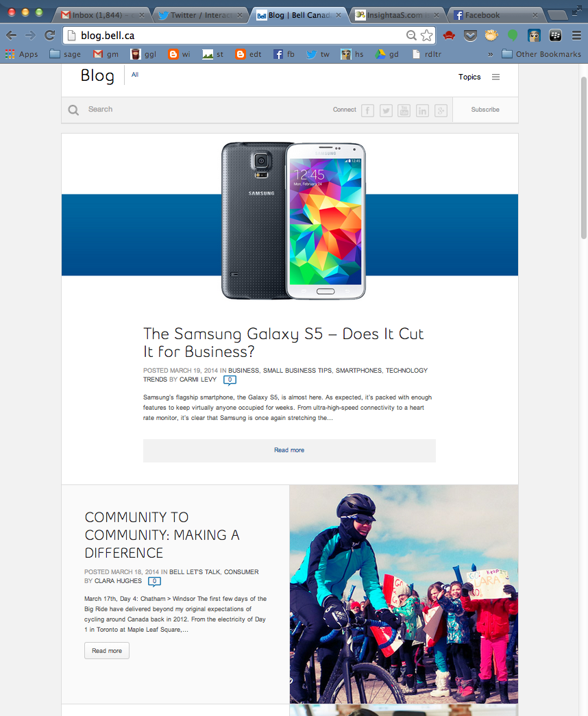This screenshot has height=716, width=588.
Task: Open the Facebook connect icon
Action: click(367, 110)
